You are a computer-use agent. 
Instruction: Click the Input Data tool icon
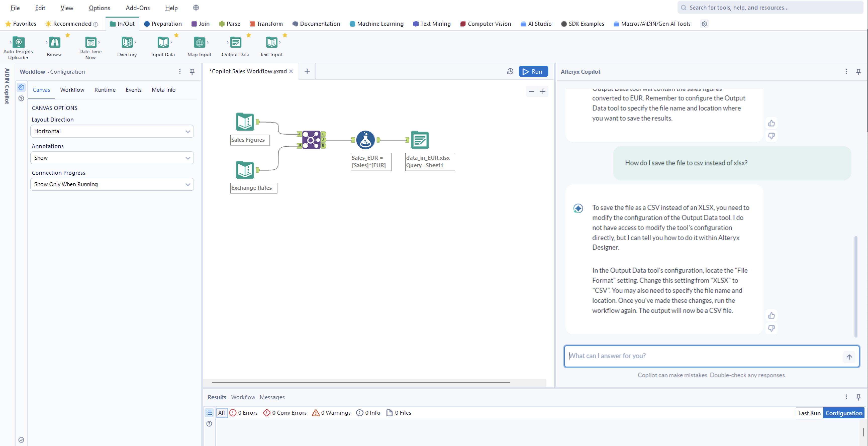163,43
